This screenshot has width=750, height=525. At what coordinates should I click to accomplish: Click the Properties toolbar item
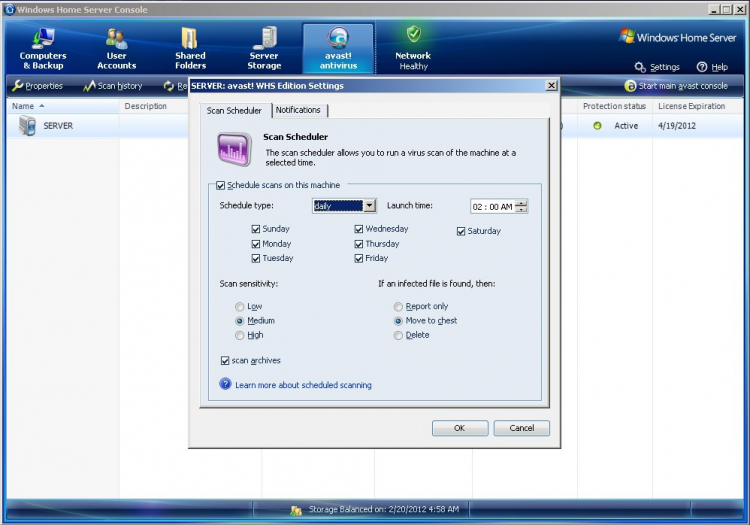coord(38,86)
